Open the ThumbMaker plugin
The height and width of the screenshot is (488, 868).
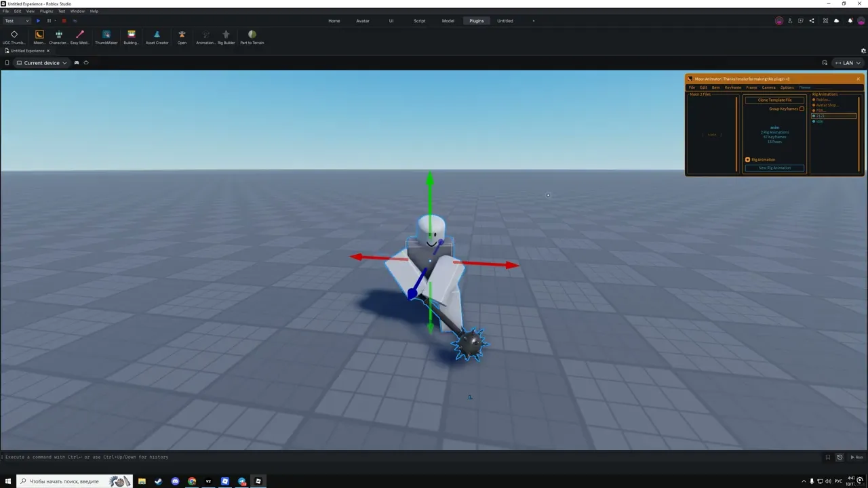[106, 37]
